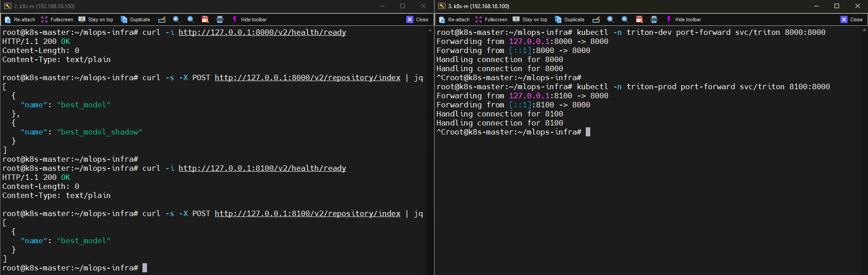Click Close button in right terminal toolbar
This screenshot has height=275, width=868.
click(851, 19)
